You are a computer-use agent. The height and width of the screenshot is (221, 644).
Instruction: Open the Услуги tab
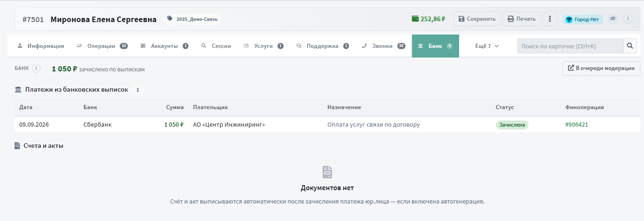[x=263, y=46]
